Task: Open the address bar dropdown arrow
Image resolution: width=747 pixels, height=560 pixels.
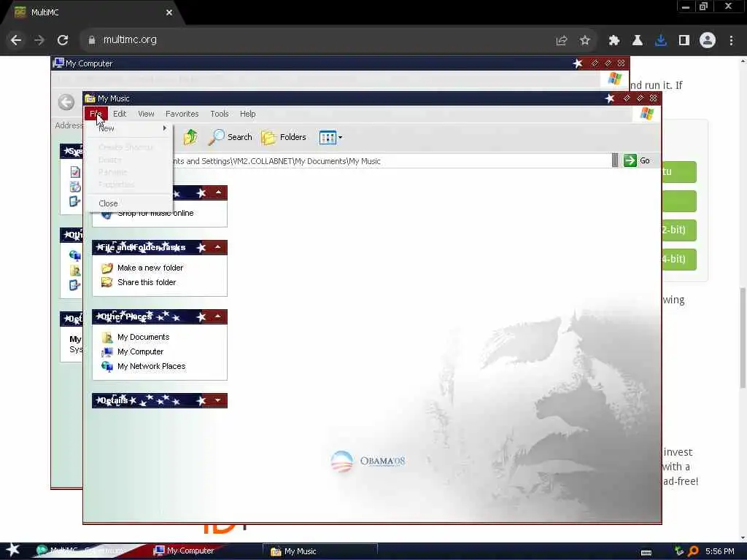Action: click(614, 160)
